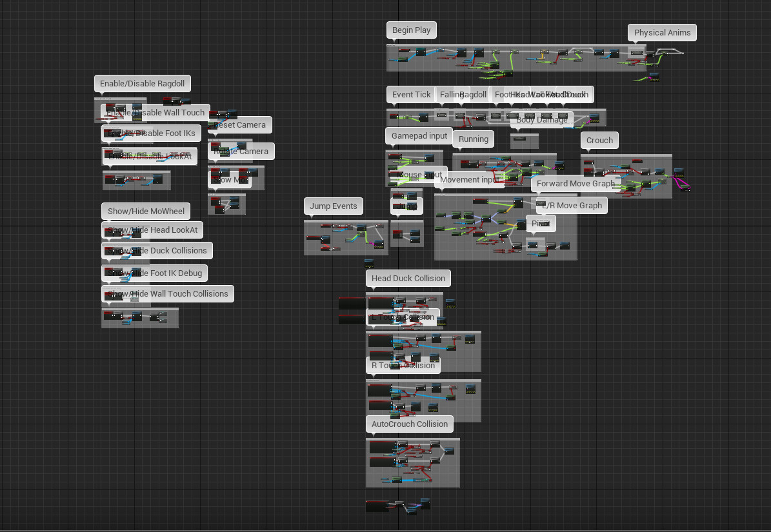Click the Gamepad input comment title
The height and width of the screenshot is (532, 771).
418,135
